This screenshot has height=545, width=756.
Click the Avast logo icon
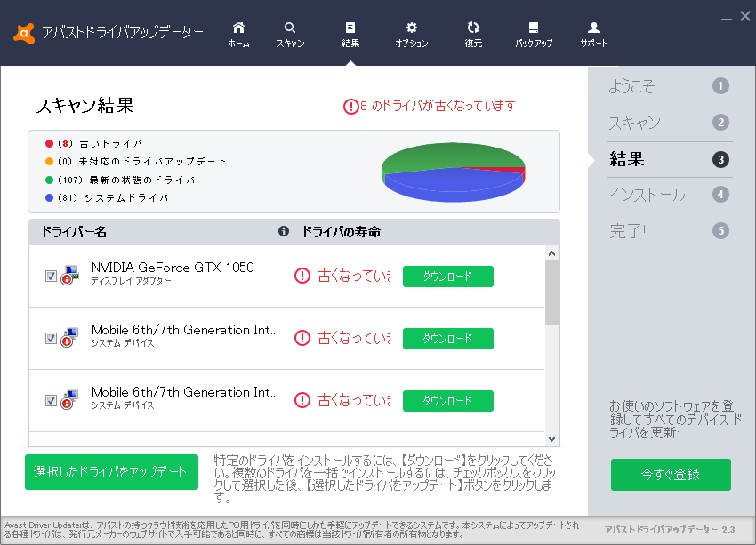coord(23,28)
